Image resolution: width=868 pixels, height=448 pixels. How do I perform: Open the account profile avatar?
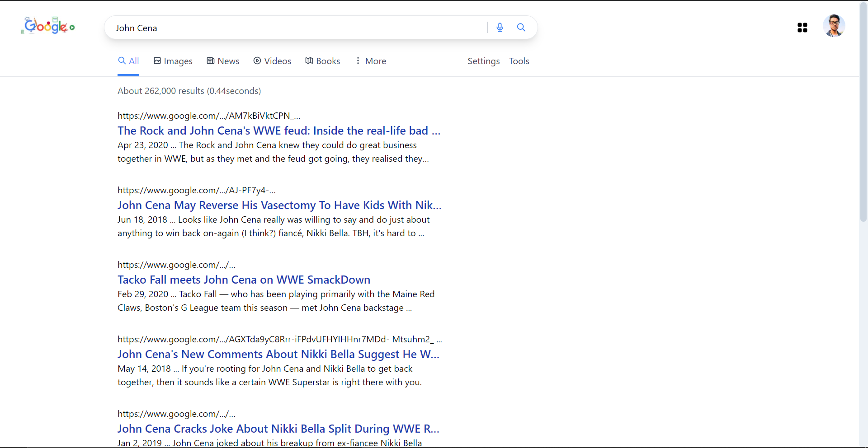click(x=834, y=26)
